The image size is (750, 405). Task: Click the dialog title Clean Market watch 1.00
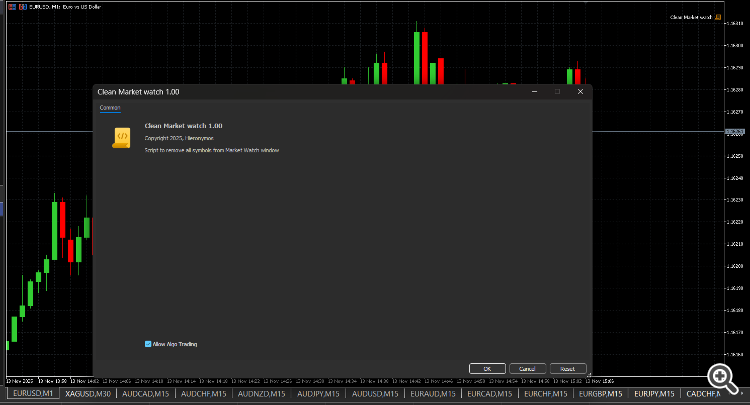[138, 92]
